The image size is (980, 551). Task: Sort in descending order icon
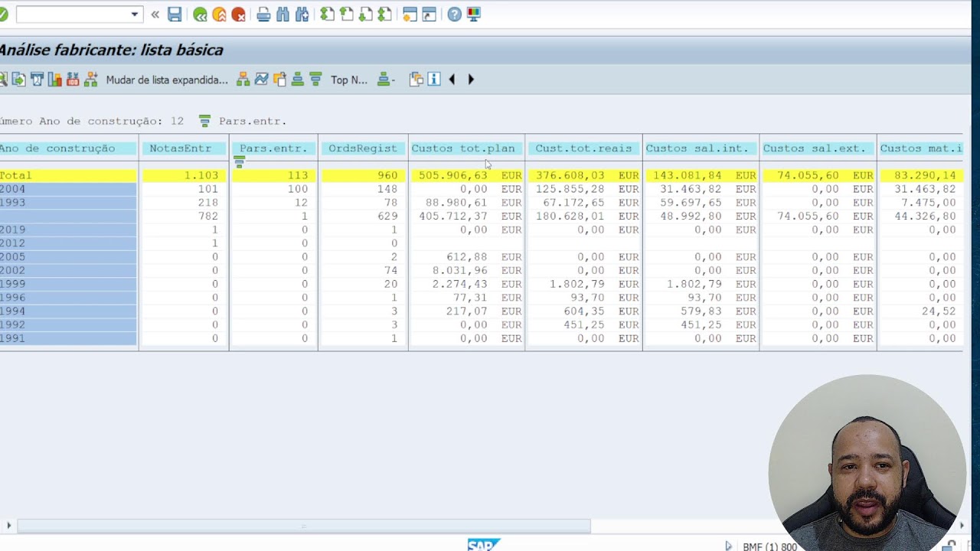click(x=315, y=80)
